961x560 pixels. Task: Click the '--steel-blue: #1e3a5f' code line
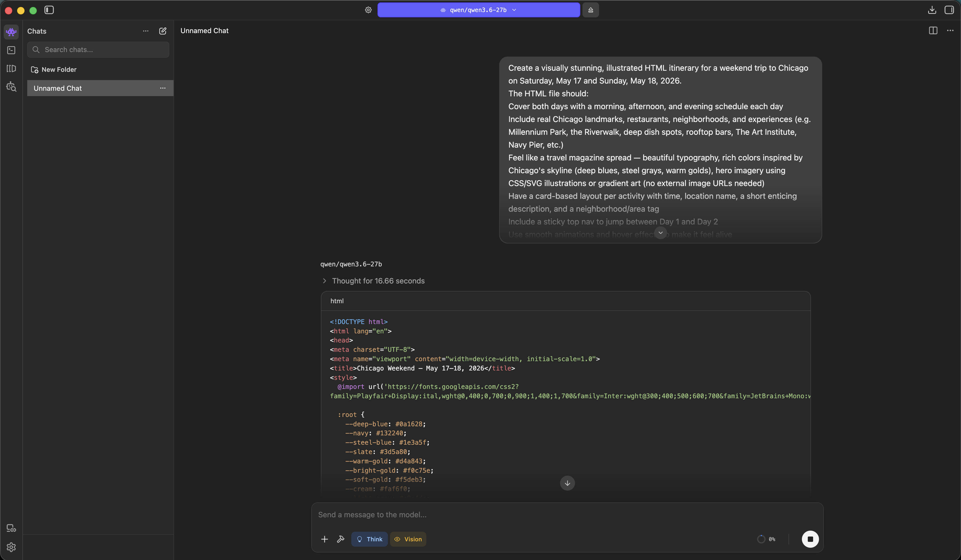coord(387,442)
